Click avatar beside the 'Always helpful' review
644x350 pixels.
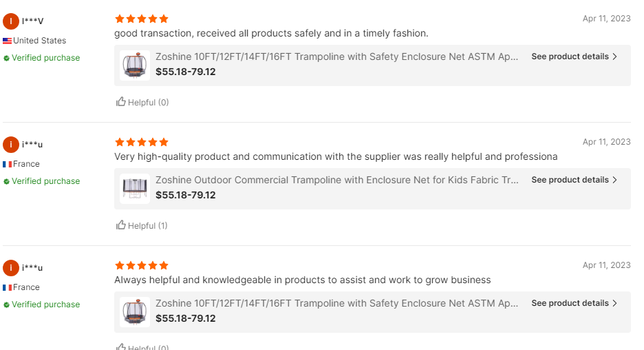[11, 268]
